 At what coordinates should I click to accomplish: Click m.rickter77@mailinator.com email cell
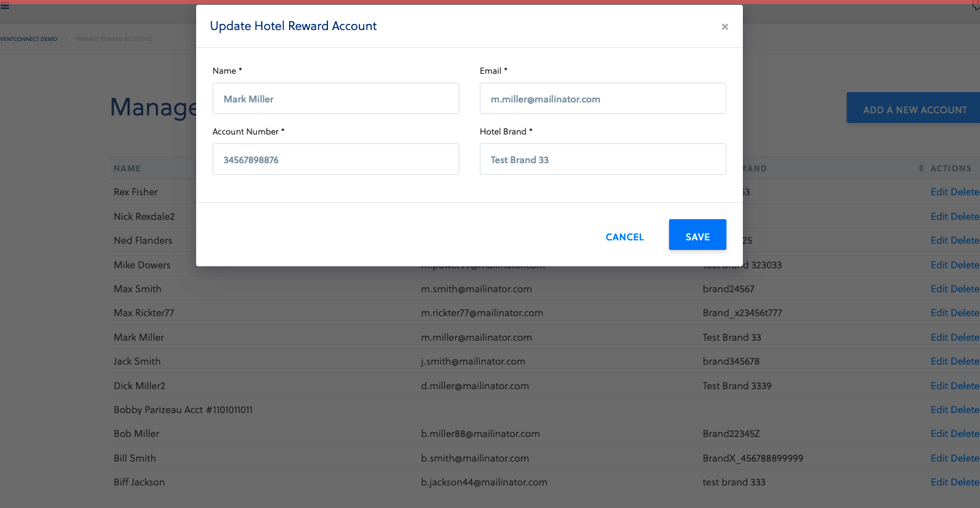(482, 313)
